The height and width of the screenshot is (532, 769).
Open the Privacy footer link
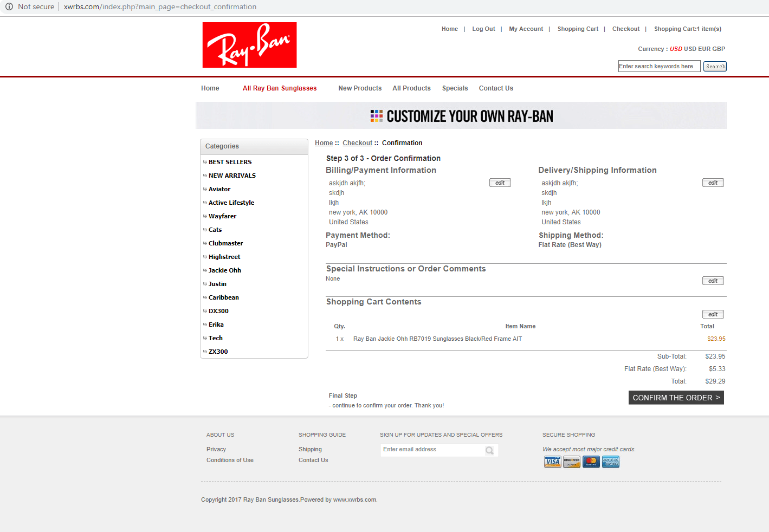point(216,450)
